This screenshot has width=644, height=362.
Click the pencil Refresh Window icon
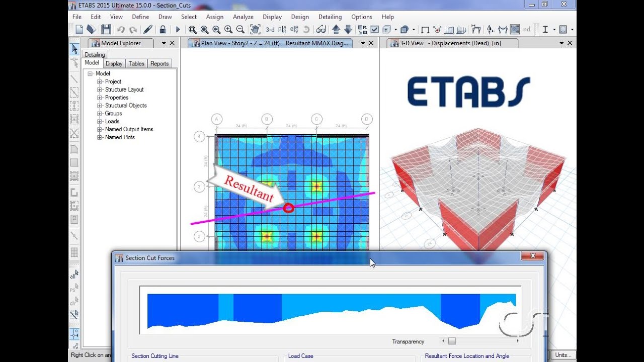tap(148, 30)
